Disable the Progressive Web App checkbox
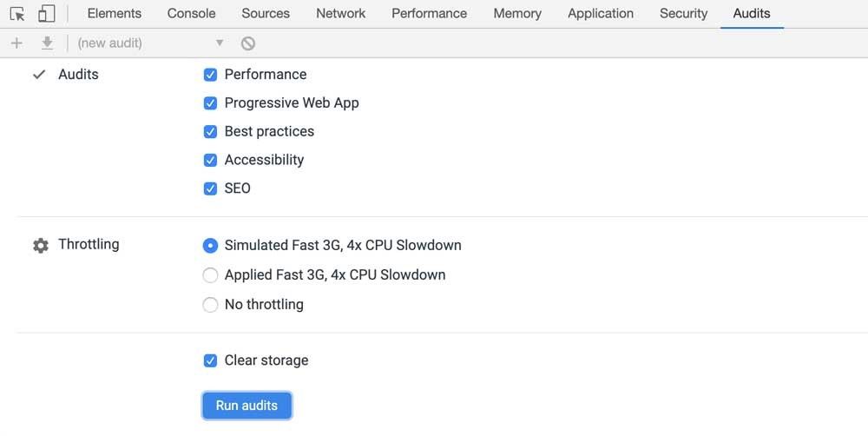 coord(210,103)
